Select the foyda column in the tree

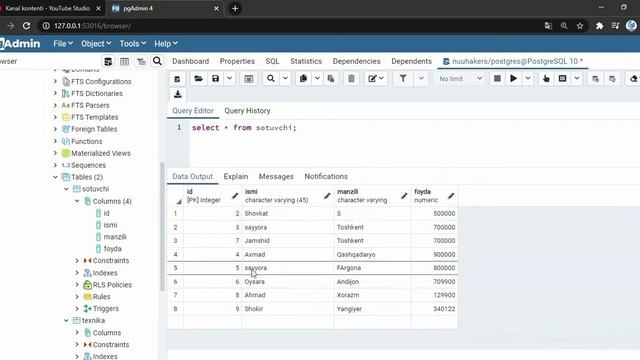pos(112,249)
